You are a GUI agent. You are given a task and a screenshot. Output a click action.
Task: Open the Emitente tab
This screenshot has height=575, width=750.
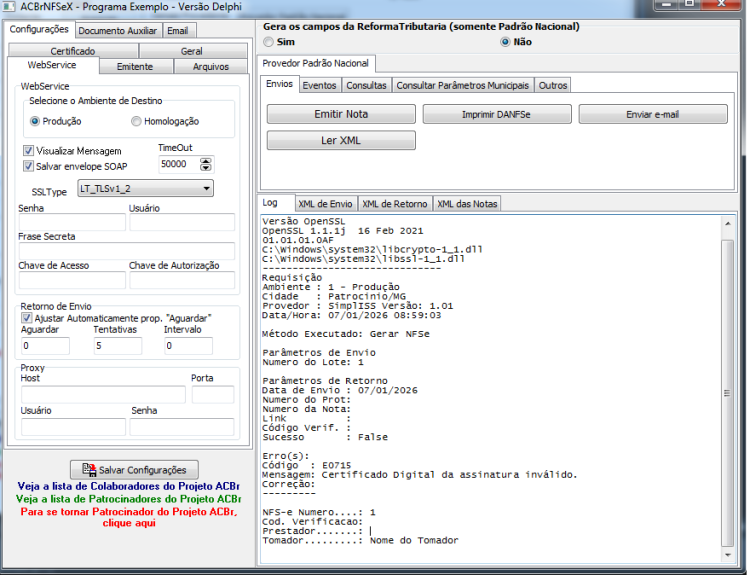coord(135,66)
